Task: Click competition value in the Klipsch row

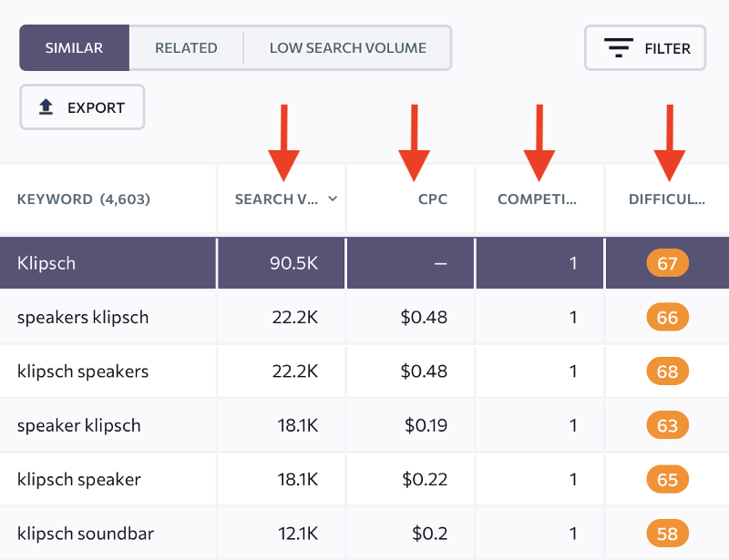Action: tap(573, 263)
